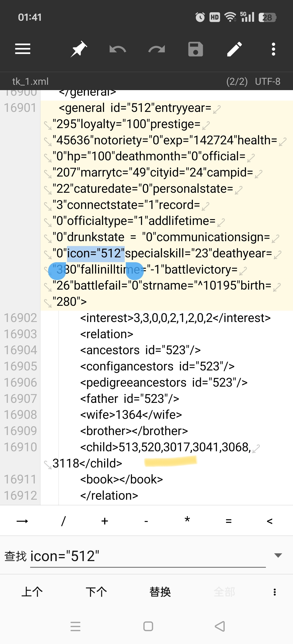Screen dimensions: 293x644
Task: Select the tk_1.xml file tab
Action: point(30,82)
